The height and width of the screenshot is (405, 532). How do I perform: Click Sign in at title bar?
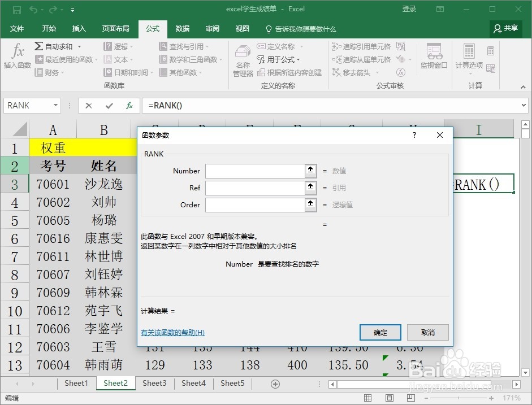point(409,9)
